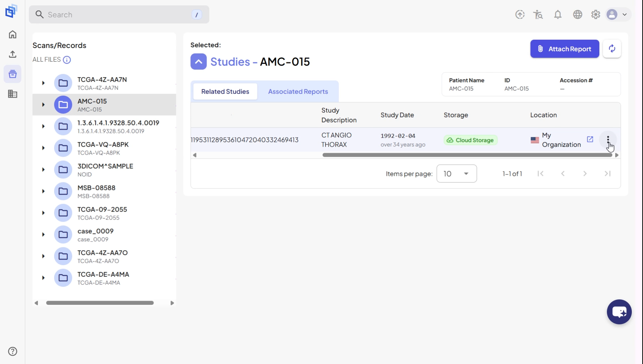Image resolution: width=643 pixels, height=364 pixels.
Task: Click the Location column header
Action: pyautogui.click(x=543, y=115)
